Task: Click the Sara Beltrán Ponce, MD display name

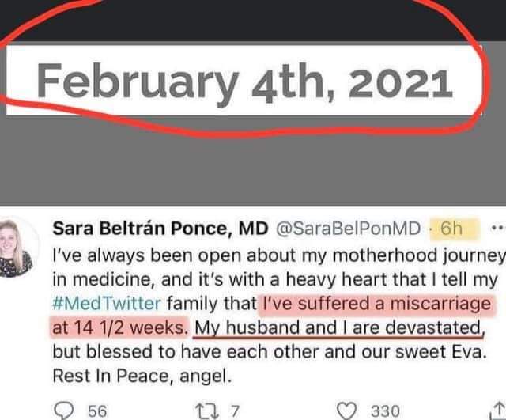Action: pyautogui.click(x=160, y=229)
